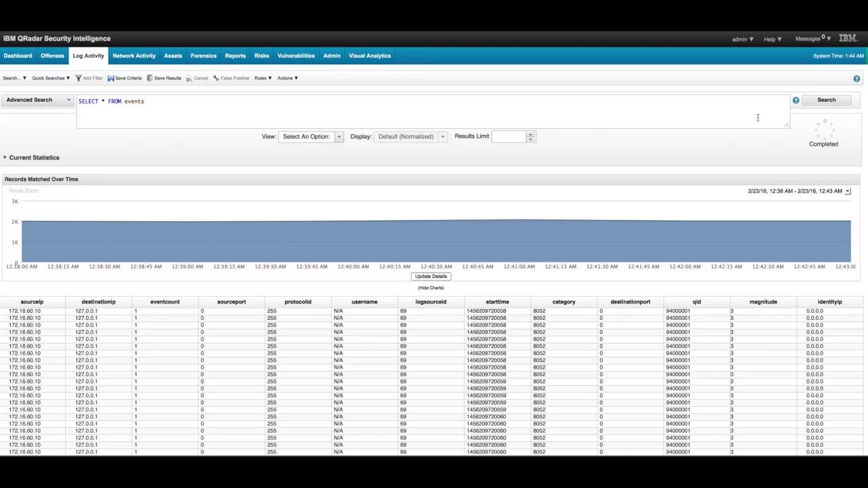The width and height of the screenshot is (868, 488).
Task: Sort by eventcount column header
Action: point(165,302)
